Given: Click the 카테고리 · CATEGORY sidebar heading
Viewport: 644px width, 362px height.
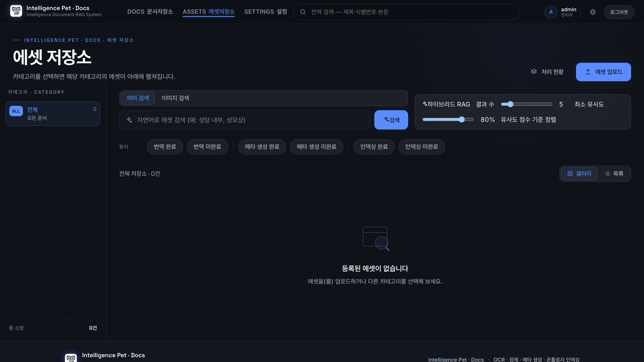Looking at the screenshot, I should pos(36,92).
